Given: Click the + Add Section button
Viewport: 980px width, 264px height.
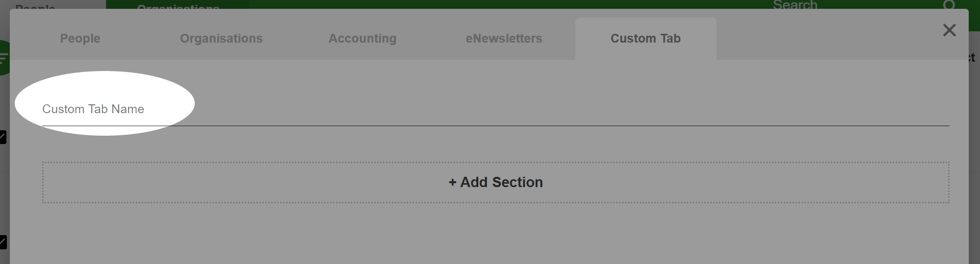Looking at the screenshot, I should coord(495,182).
